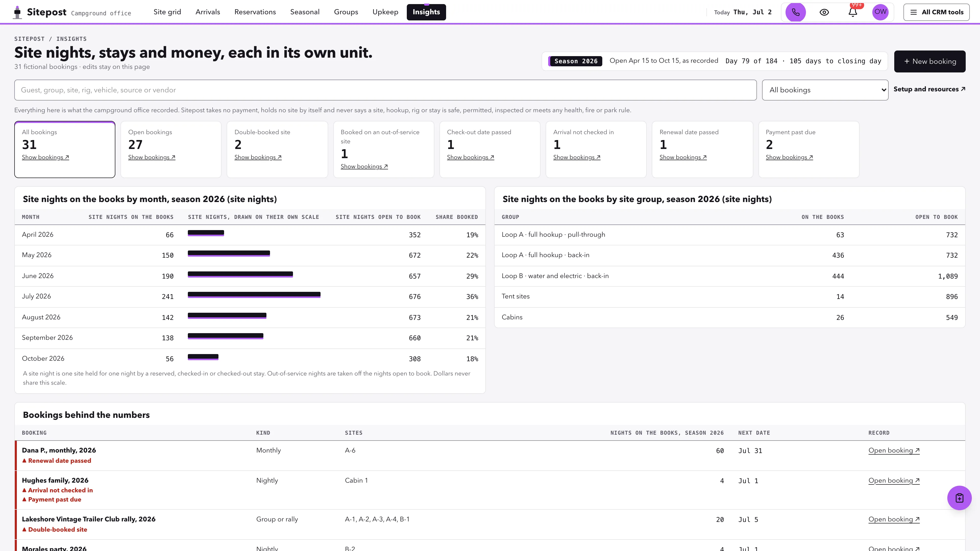980x551 pixels.
Task: Open Setup and resources link
Action: pyautogui.click(x=929, y=89)
